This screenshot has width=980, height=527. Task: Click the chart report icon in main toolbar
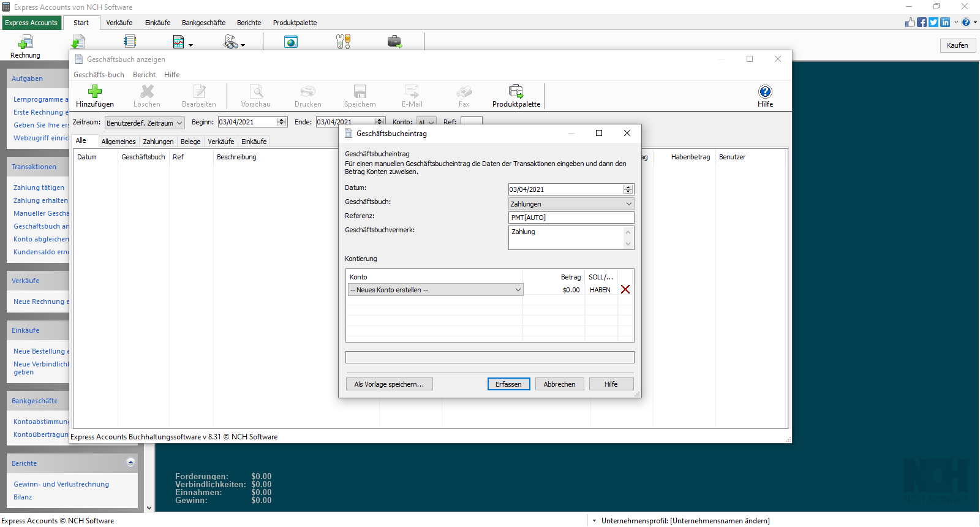tap(178, 42)
